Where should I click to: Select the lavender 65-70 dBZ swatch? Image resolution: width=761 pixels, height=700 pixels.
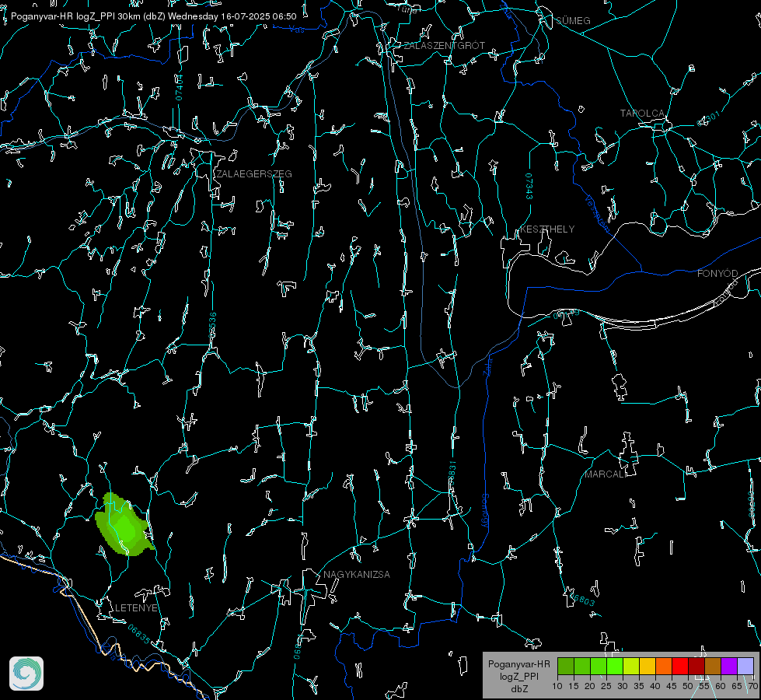point(745,666)
